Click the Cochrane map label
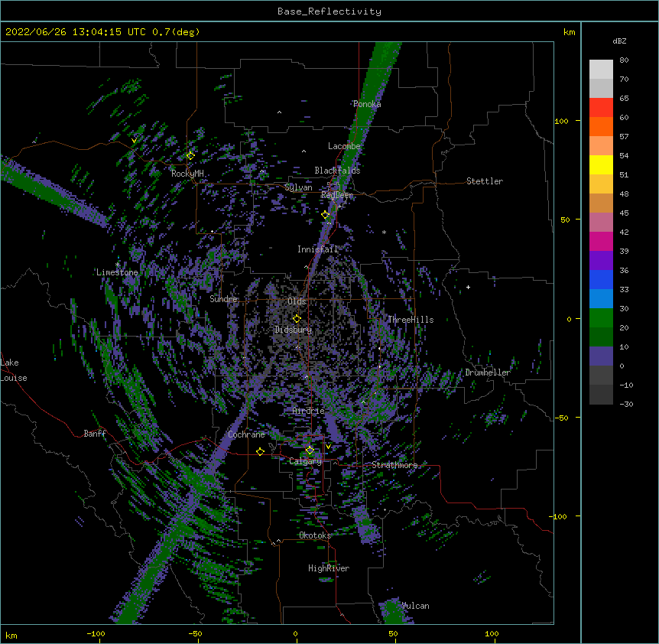Image resolution: width=659 pixels, height=644 pixels. click(246, 434)
